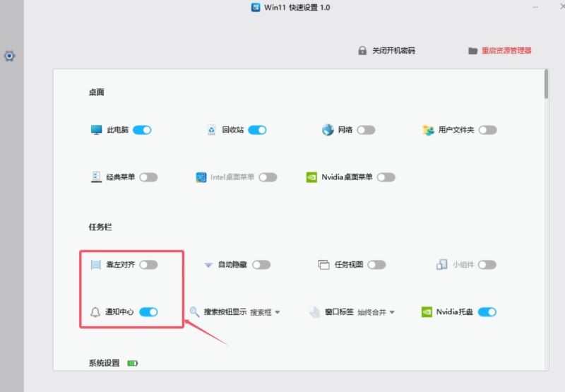
Task: Click the 窗口标签 icon
Action: tap(314, 312)
